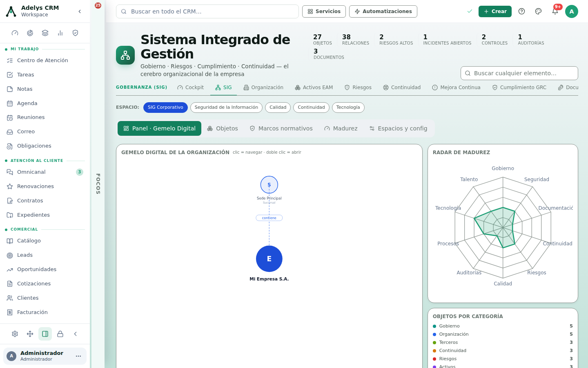This screenshot has height=368, width=588.
Task: Open Catálogo in the sidebar
Action: (45, 241)
